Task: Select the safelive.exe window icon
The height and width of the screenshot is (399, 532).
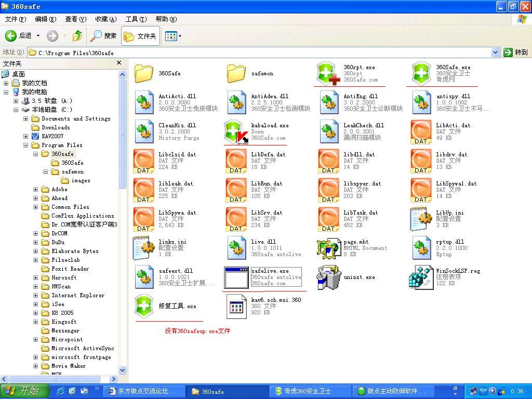Action: pyautogui.click(x=236, y=277)
